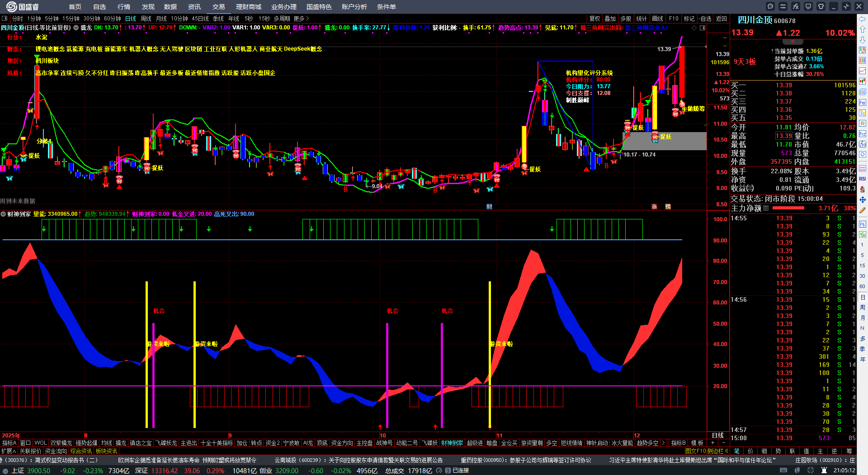Click the small square icon left of 分时

pyautogui.click(x=5, y=19)
